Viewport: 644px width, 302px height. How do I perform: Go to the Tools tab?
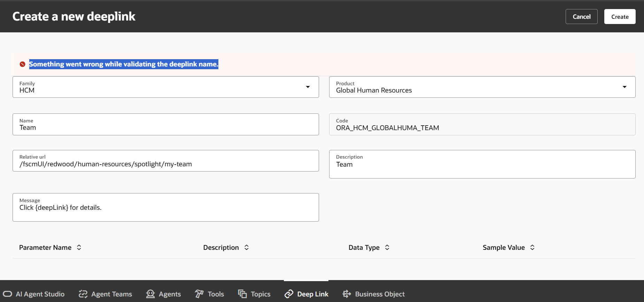pos(209,294)
